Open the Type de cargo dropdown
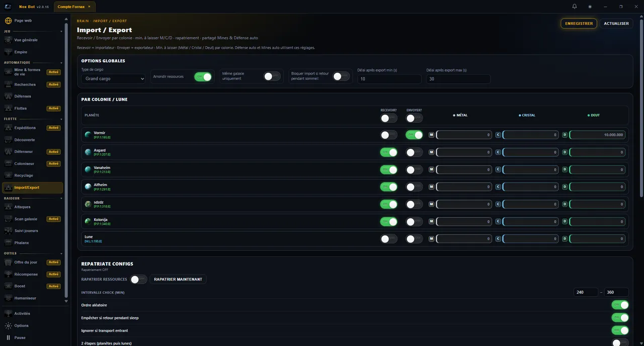This screenshot has height=346, width=644. click(113, 78)
